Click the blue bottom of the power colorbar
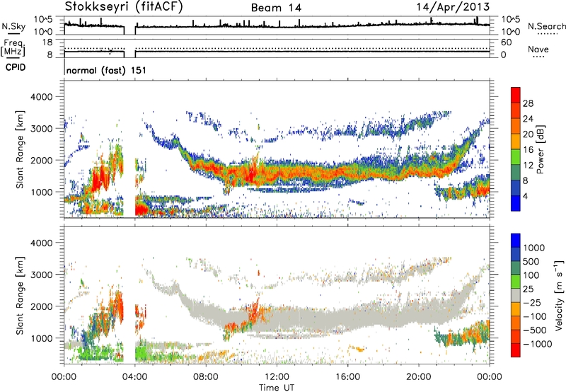566x392 pixels. [516, 204]
